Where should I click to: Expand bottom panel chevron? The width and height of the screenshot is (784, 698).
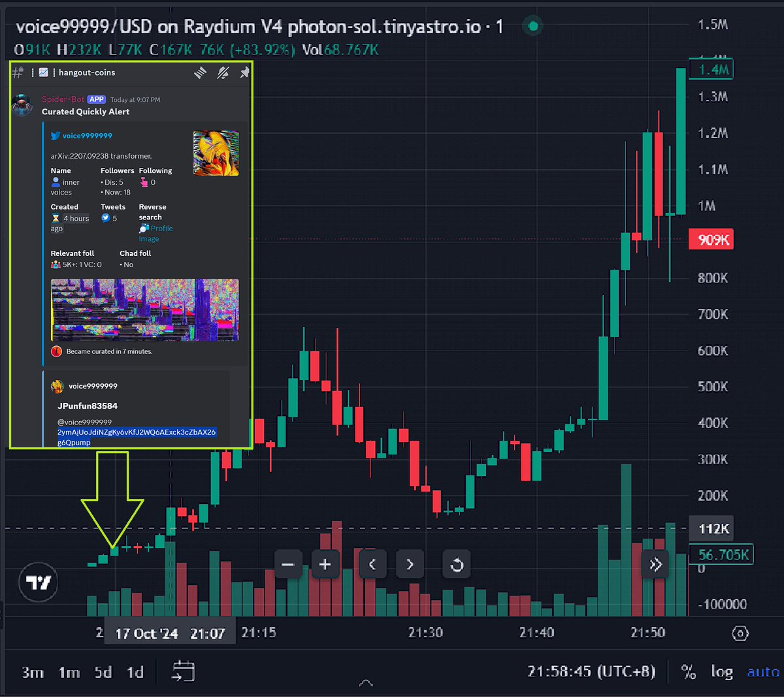pyautogui.click(x=366, y=683)
